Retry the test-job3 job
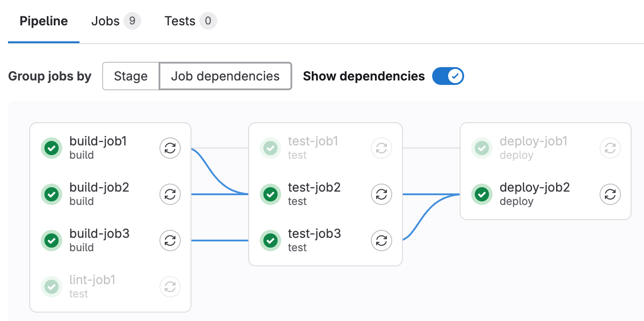644x321 pixels. pyautogui.click(x=382, y=241)
